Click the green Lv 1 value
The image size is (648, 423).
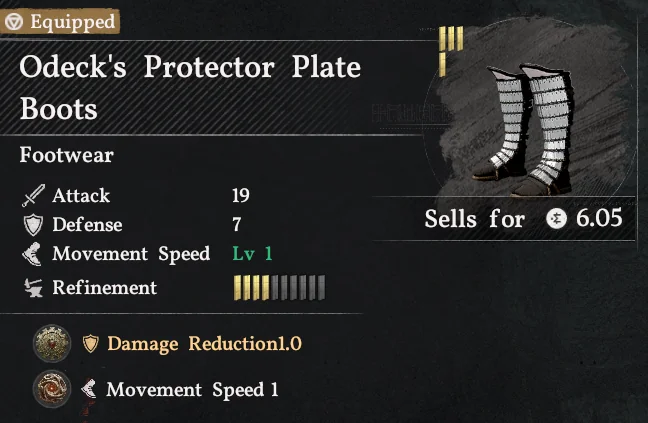(252, 254)
